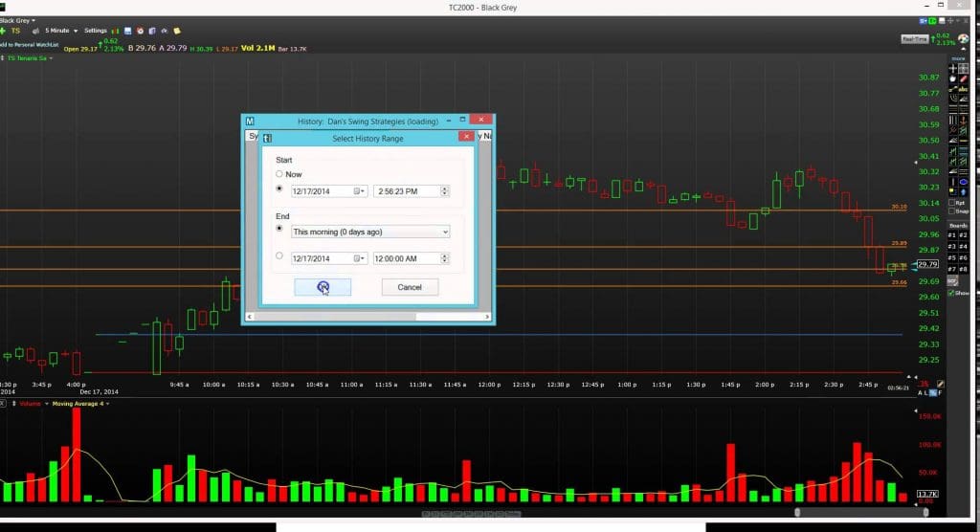
Task: Click Start time 2:56:23 PM spinner
Action: [444, 191]
